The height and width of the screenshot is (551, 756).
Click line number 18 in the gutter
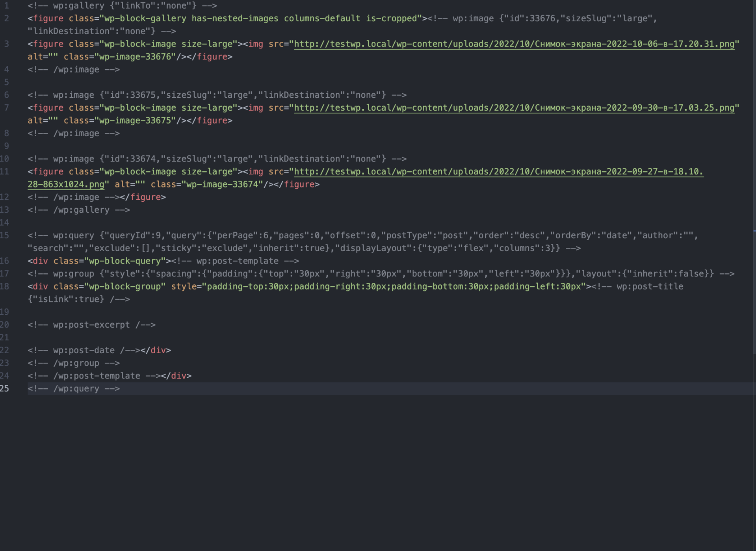click(5, 286)
